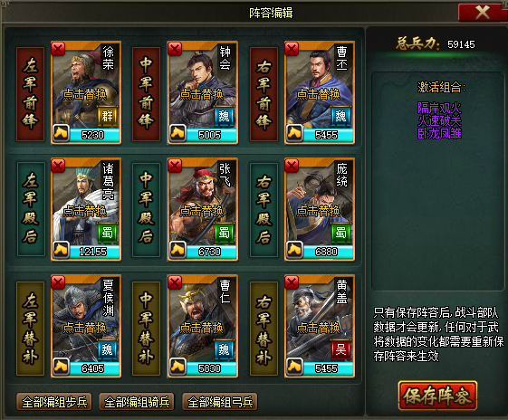Click the 魏 faction badge on 曹仁's card

click(x=225, y=349)
